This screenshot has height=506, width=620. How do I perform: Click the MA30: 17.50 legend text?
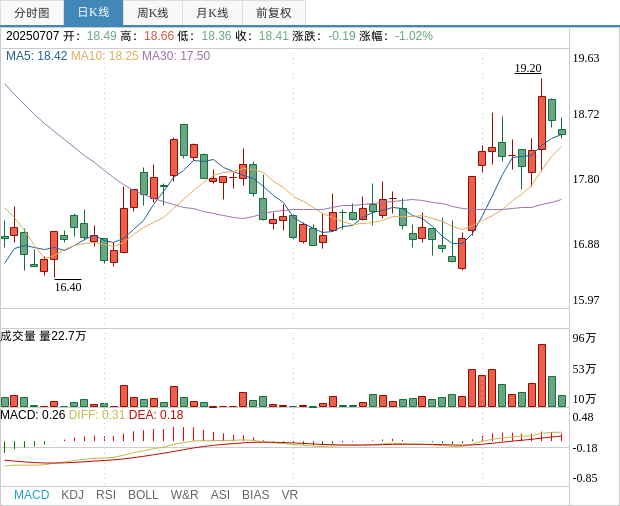click(x=176, y=56)
